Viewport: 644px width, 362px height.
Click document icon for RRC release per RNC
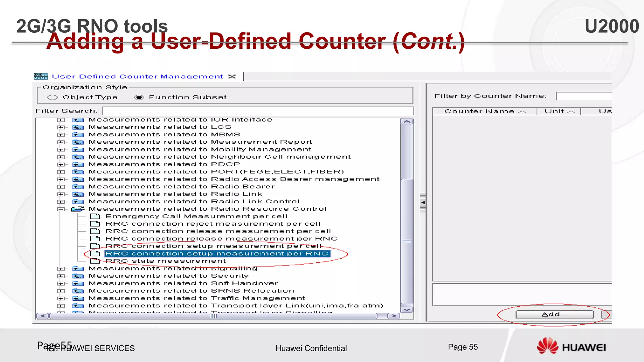[x=95, y=239]
